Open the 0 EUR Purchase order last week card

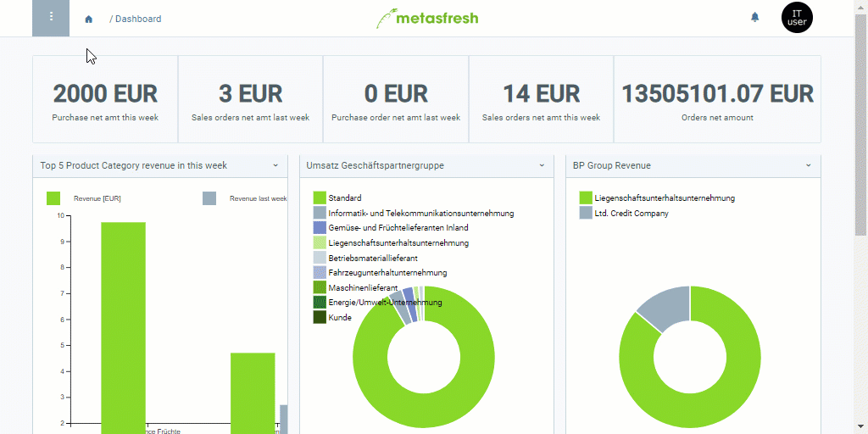(396, 99)
